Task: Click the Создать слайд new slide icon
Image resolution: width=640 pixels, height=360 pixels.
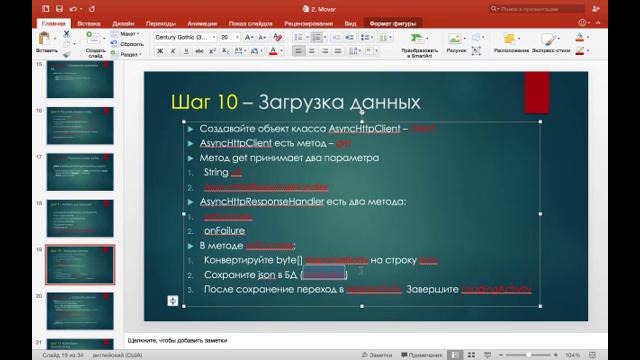Action: click(x=93, y=38)
